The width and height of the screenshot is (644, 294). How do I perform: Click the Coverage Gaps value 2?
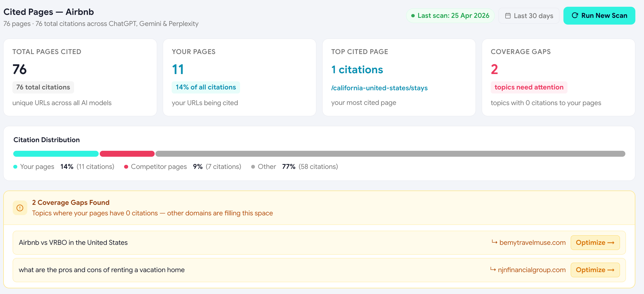pos(494,69)
